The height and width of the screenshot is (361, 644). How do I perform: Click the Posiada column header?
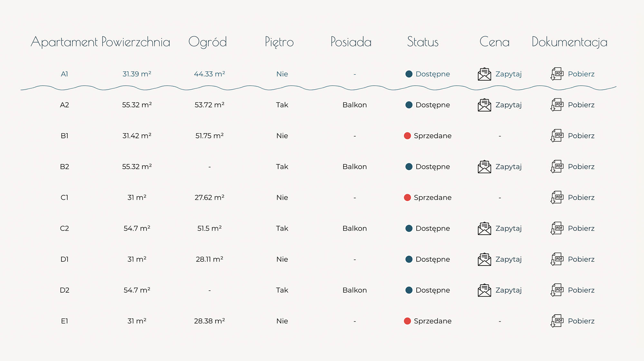pos(351,42)
